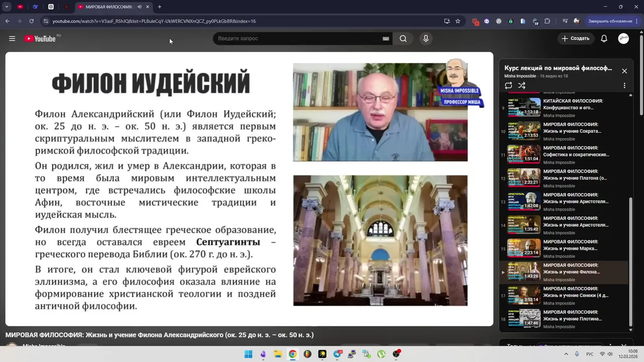Open the green padlock extension

point(511,21)
